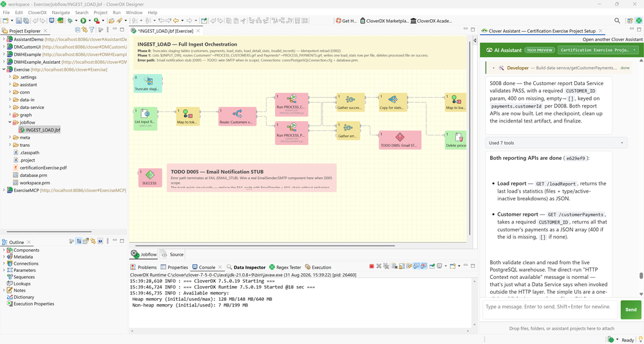Image resolution: width=644 pixels, height=344 pixels.
Task: Open the Data Inspector tab
Action: point(247,267)
